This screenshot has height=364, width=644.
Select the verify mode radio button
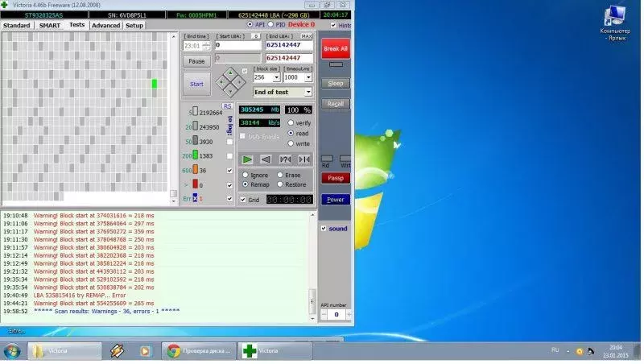coord(291,123)
